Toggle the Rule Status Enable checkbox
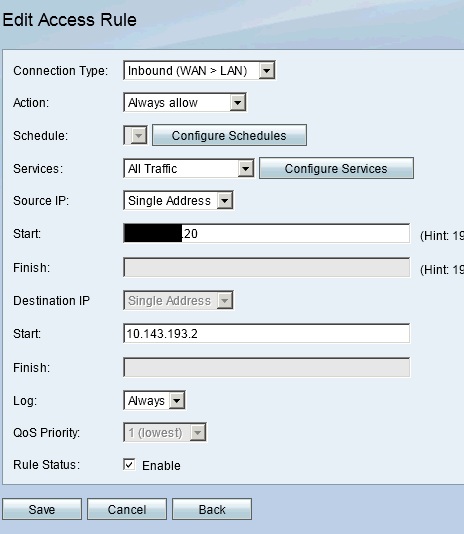Image resolution: width=464 pixels, height=534 pixels. pyautogui.click(x=129, y=465)
